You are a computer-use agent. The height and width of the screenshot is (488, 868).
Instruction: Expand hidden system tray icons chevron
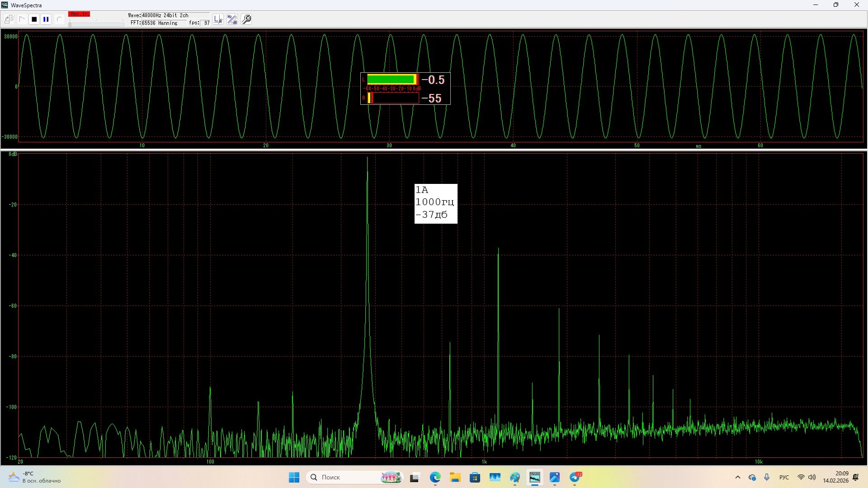738,477
